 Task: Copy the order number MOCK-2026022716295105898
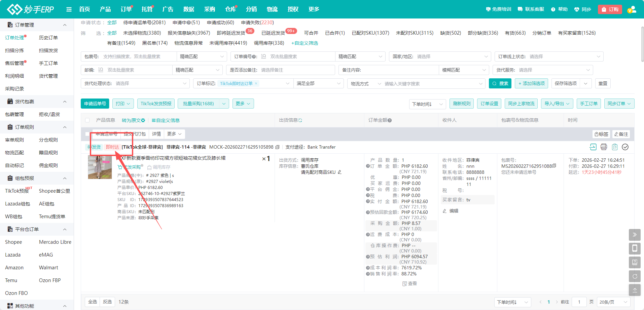coord(278,147)
